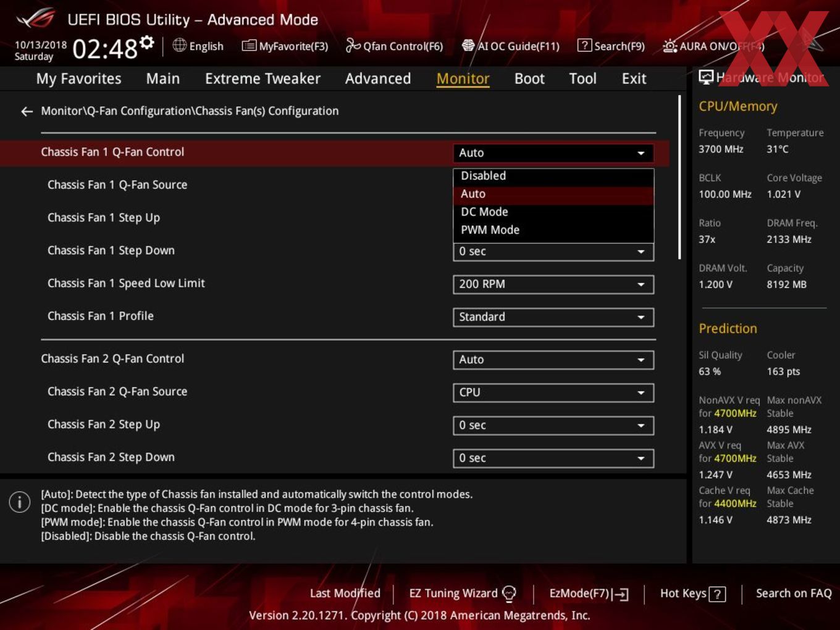Screen dimensions: 840x630
Task: Switch to My Favorites tab
Action: tap(78, 78)
